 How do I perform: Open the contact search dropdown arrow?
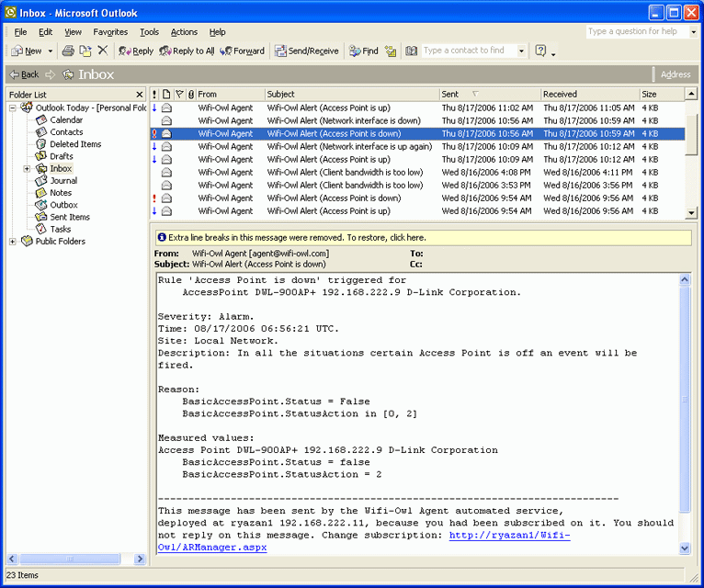pyautogui.click(x=521, y=51)
